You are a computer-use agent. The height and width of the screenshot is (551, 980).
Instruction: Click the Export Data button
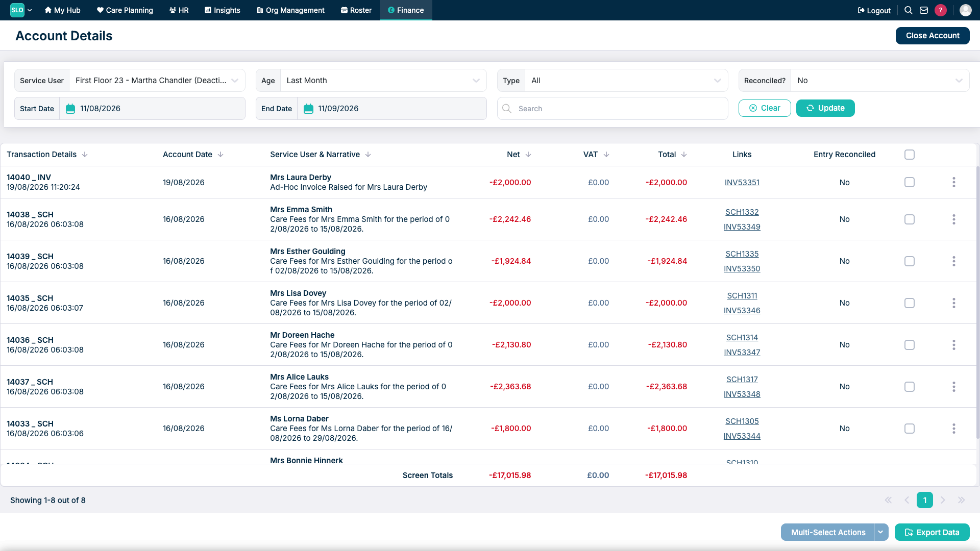coord(932,532)
